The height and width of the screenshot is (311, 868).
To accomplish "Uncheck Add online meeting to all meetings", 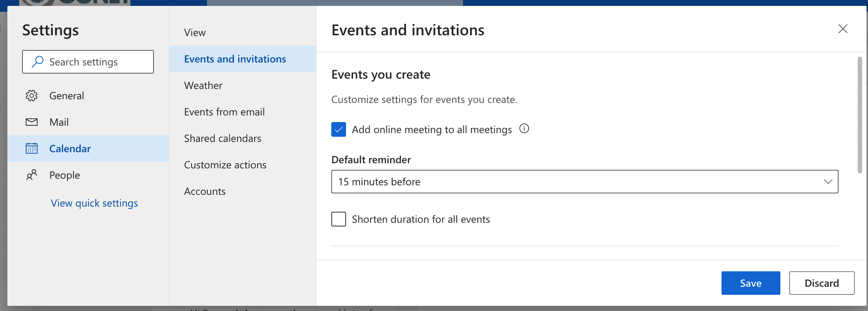I will tap(339, 129).
